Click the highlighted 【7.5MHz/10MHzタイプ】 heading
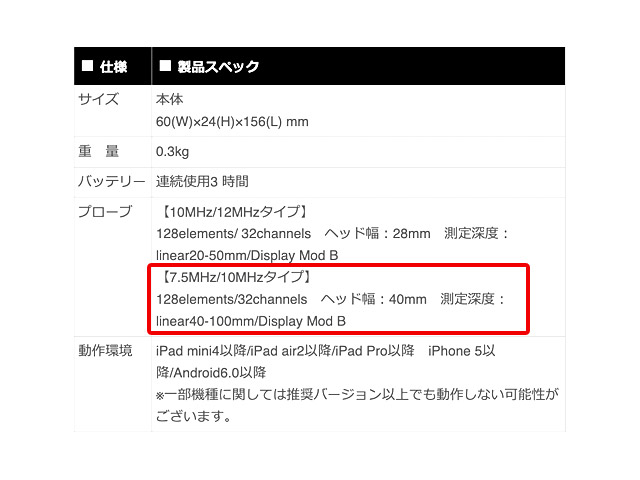The image size is (640, 480). click(236, 277)
